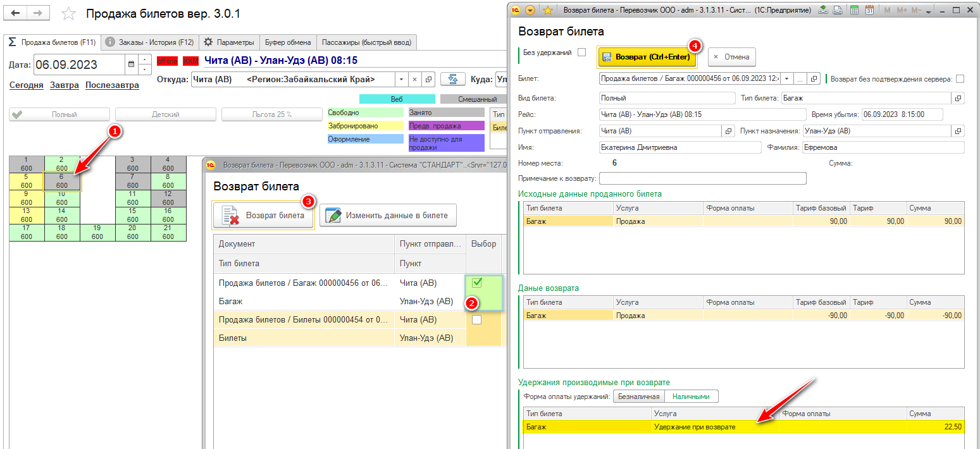The width and height of the screenshot is (980, 449).
Task: Enable the Без удержаний checkbox
Action: (582, 52)
